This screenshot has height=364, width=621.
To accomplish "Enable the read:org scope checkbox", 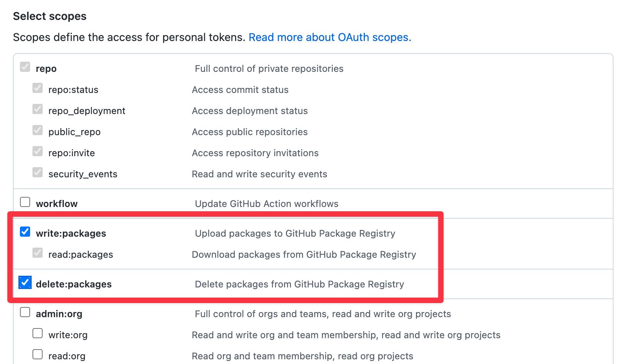I will pos(38,354).
